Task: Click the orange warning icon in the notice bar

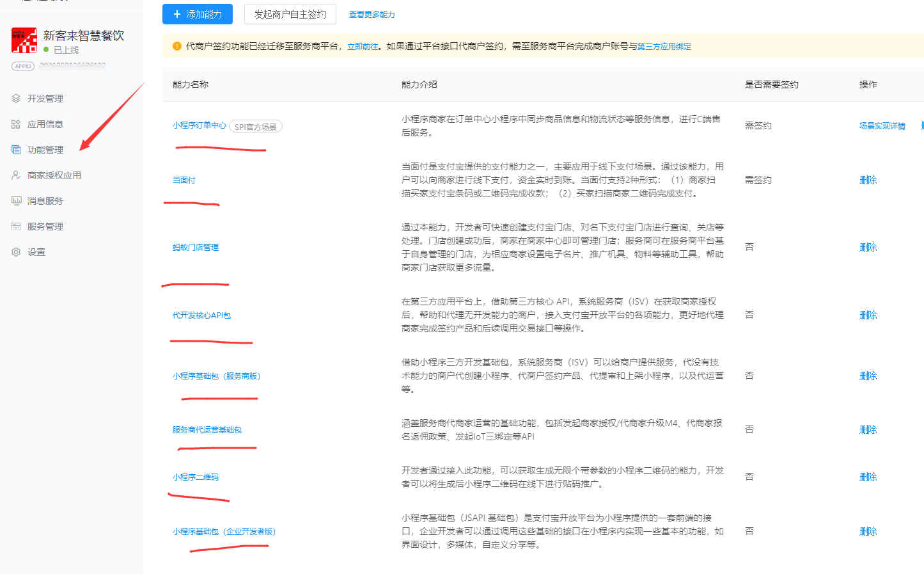Action: [177, 46]
